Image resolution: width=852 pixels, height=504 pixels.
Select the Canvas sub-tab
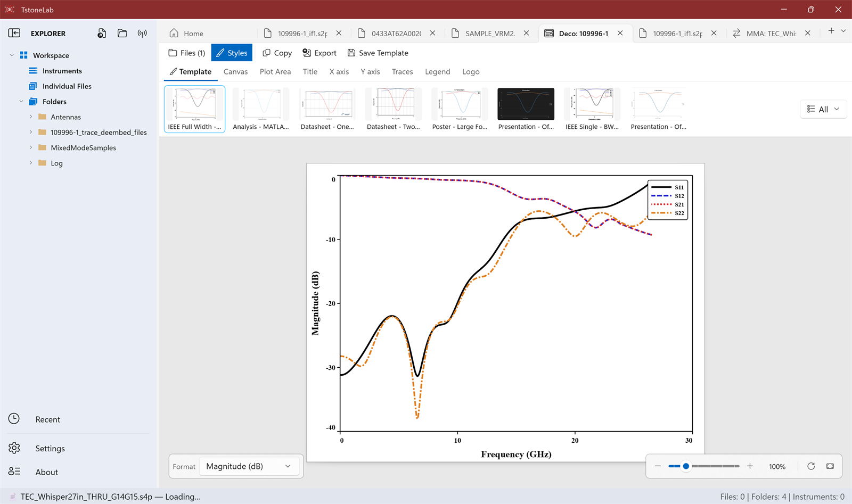coord(235,71)
